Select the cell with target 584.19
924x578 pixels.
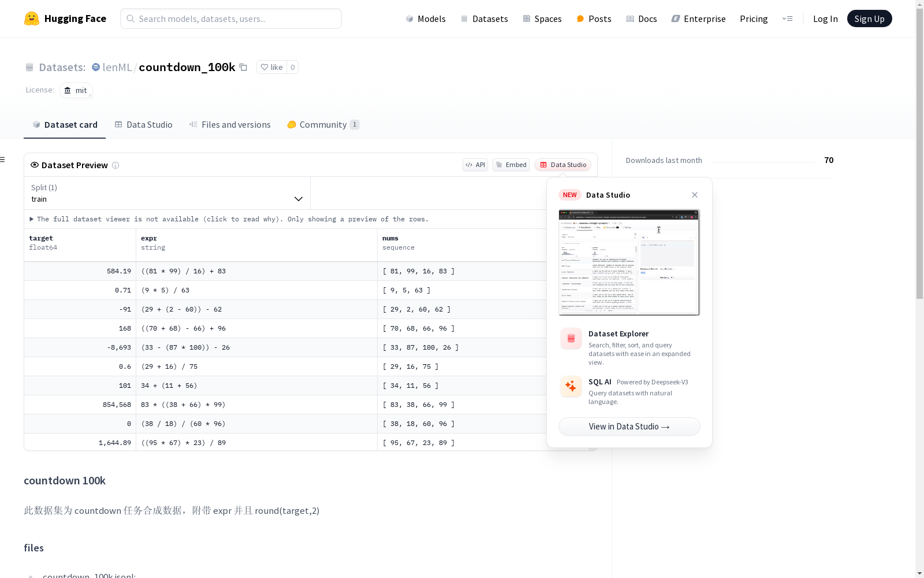[80, 271]
